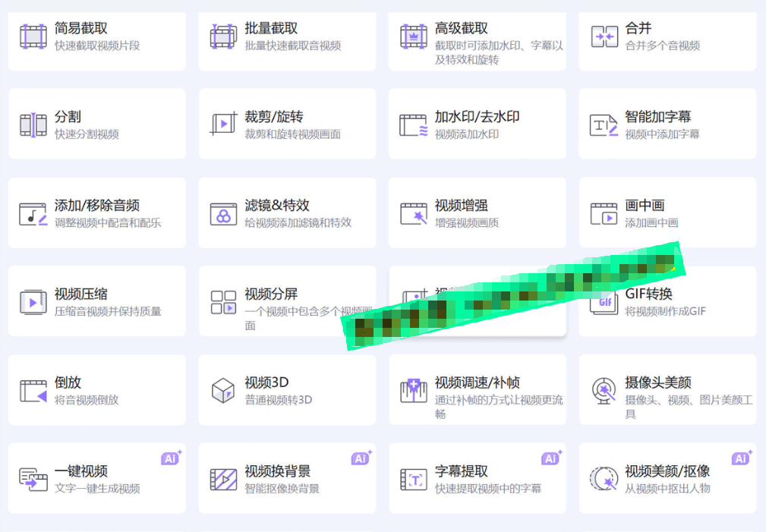Open the 滤镜&特效 filters icon
Viewport: 766px width, 532px height.
pyautogui.click(x=223, y=214)
